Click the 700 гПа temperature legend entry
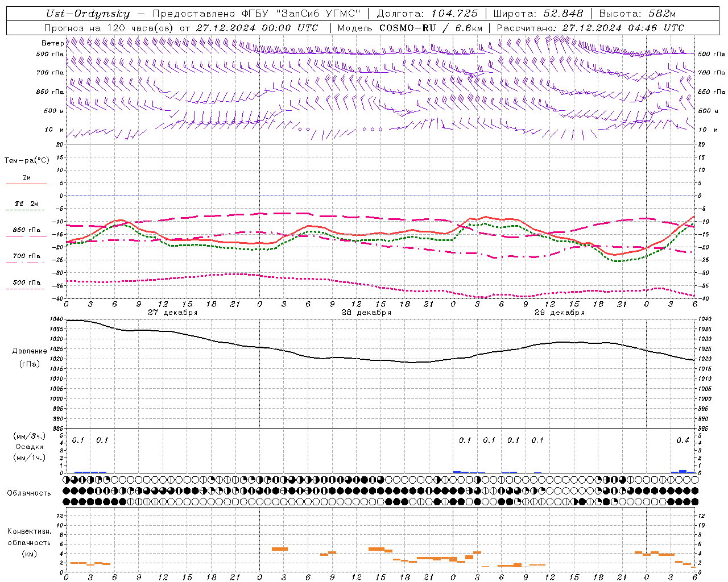Screen dimensions: 728x582 tap(26, 256)
